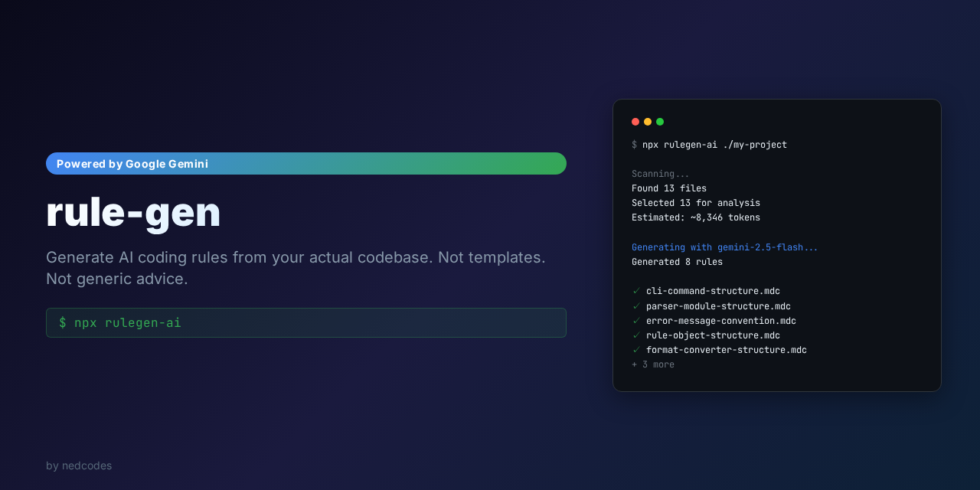This screenshot has width=980, height=490.
Task: Click the 'Scanning...' line in terminal
Action: (x=661, y=174)
